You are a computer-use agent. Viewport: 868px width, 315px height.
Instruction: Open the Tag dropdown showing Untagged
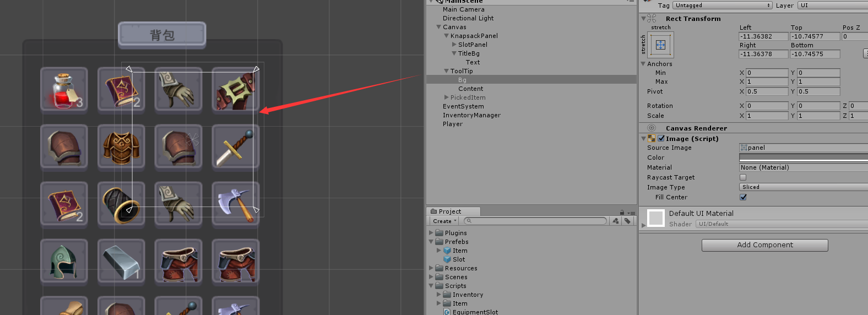coord(723,6)
